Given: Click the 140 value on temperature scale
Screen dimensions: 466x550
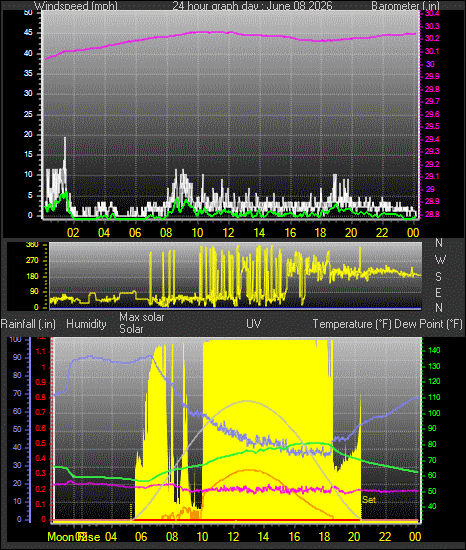Looking at the screenshot, I should pyautogui.click(x=434, y=350).
